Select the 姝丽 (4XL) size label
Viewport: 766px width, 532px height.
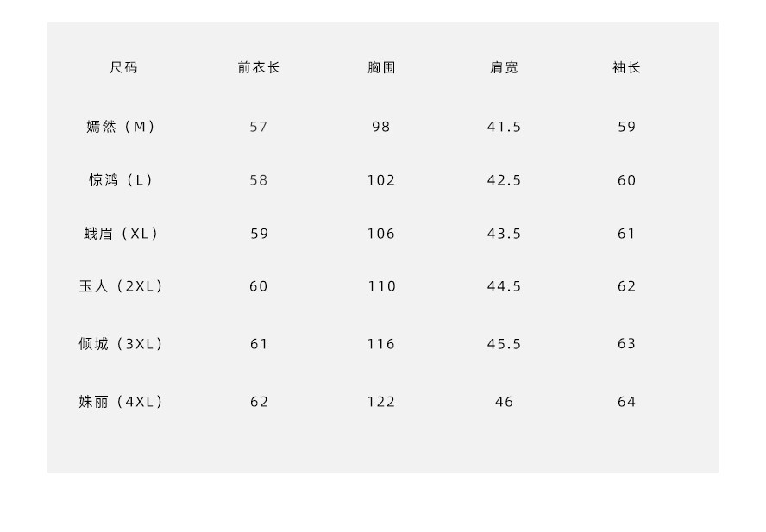[x=122, y=402]
